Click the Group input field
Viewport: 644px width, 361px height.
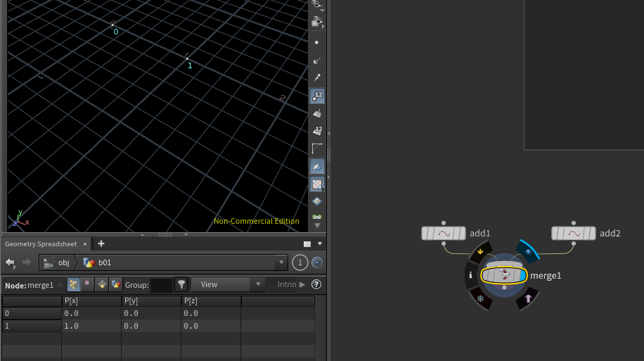162,285
